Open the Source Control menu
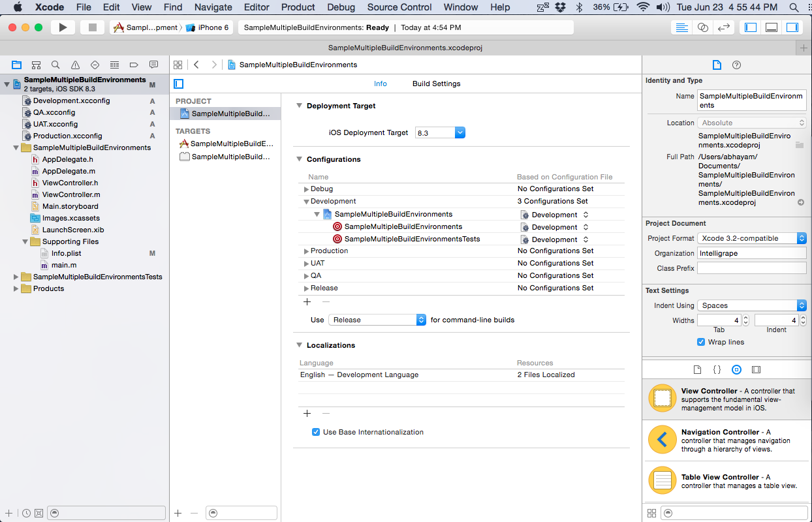 [x=399, y=7]
